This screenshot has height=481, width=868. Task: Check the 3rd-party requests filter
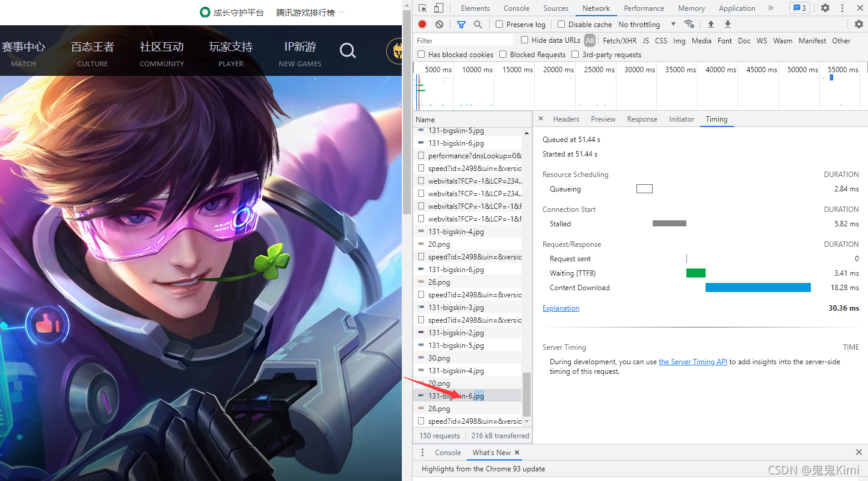coord(575,55)
